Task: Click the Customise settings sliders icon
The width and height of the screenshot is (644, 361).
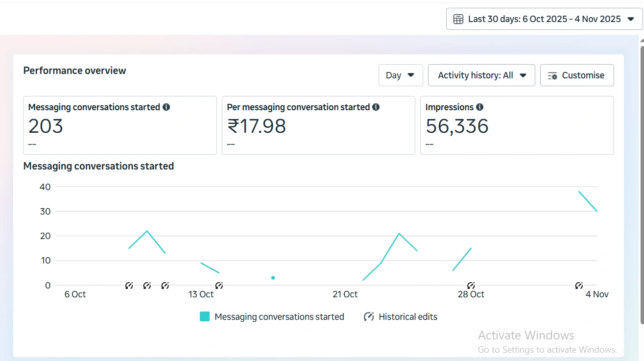Action: pyautogui.click(x=552, y=76)
